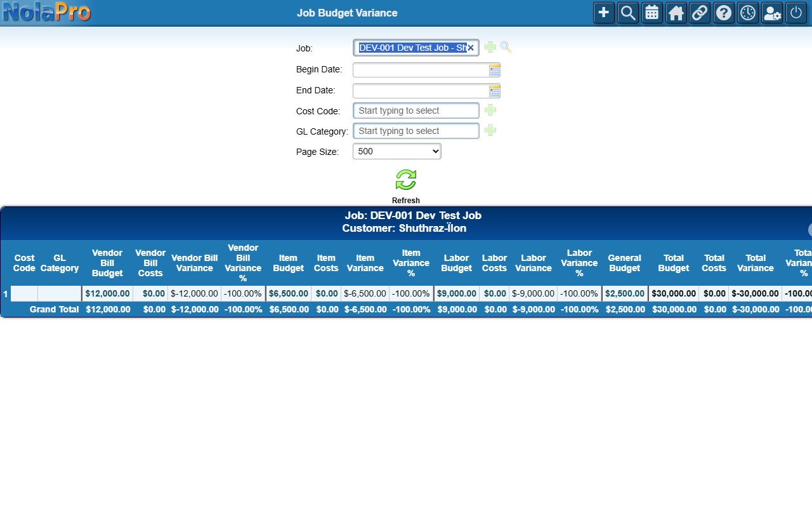812x508 pixels.
Task: Click the Total Variance column header
Action: point(756,263)
